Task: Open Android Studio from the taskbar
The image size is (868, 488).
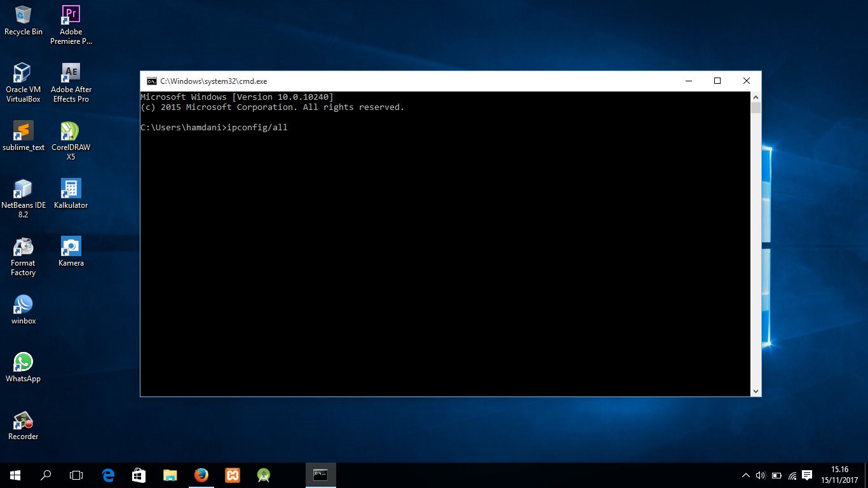Action: 263,475
